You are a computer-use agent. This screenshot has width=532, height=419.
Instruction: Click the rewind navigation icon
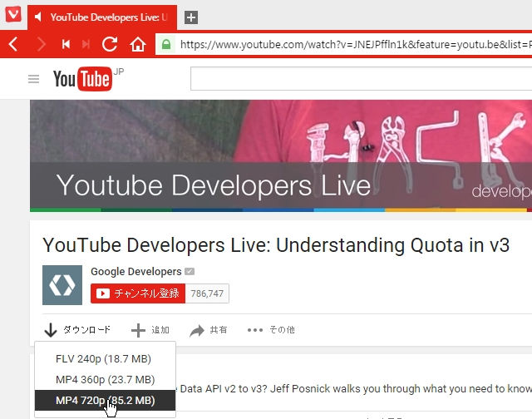(x=66, y=44)
